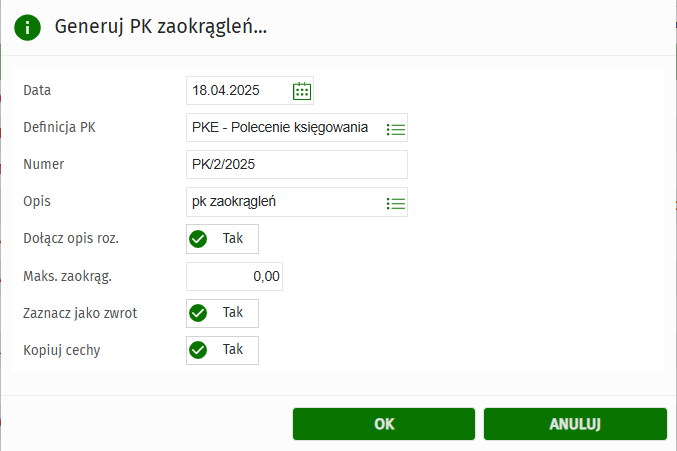This screenshot has width=677, height=451.
Task: Open the calendar date picker for Data
Action: pyautogui.click(x=302, y=91)
